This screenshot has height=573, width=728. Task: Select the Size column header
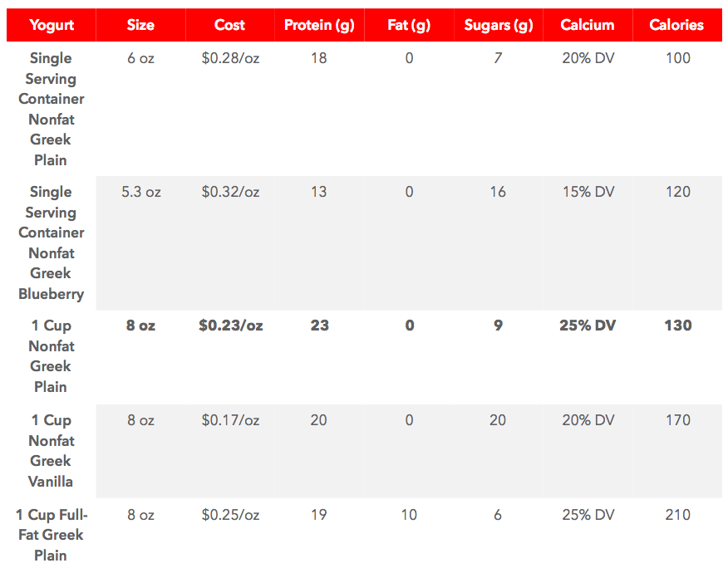(x=140, y=25)
